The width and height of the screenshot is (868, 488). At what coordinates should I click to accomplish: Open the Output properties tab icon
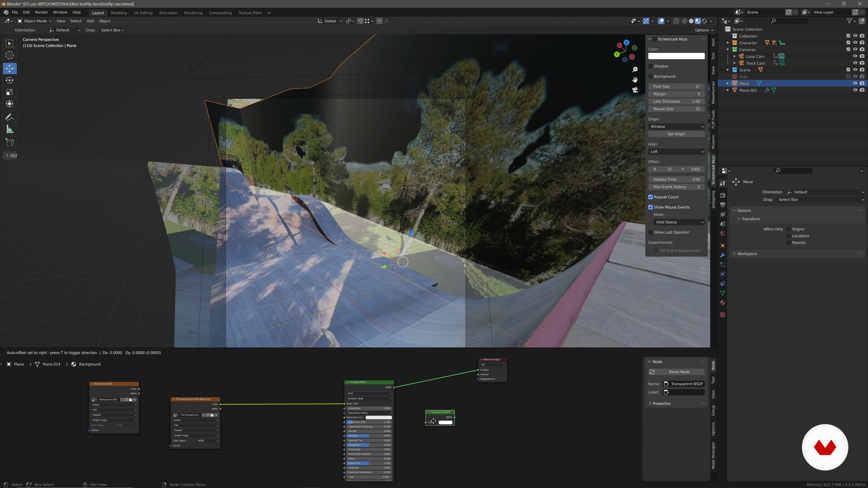722,205
